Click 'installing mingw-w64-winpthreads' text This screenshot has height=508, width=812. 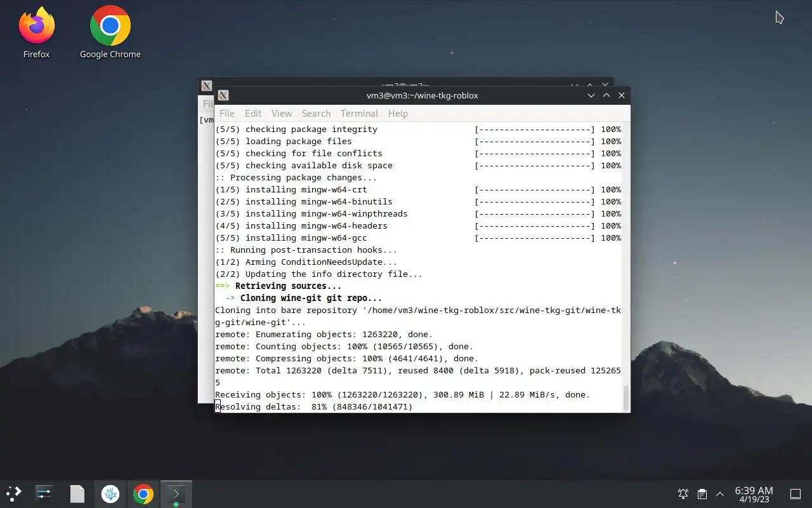coord(326,213)
